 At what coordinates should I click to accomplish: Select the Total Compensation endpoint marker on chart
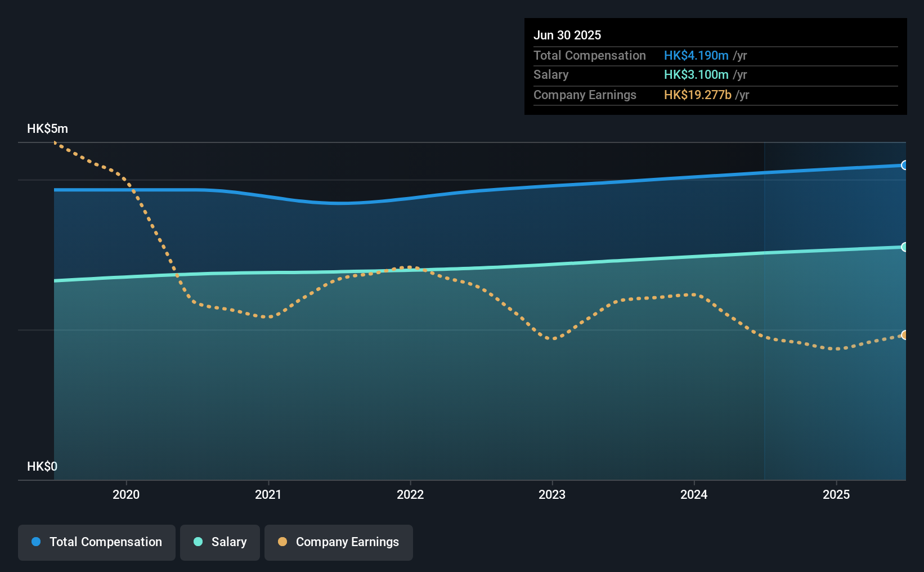904,166
